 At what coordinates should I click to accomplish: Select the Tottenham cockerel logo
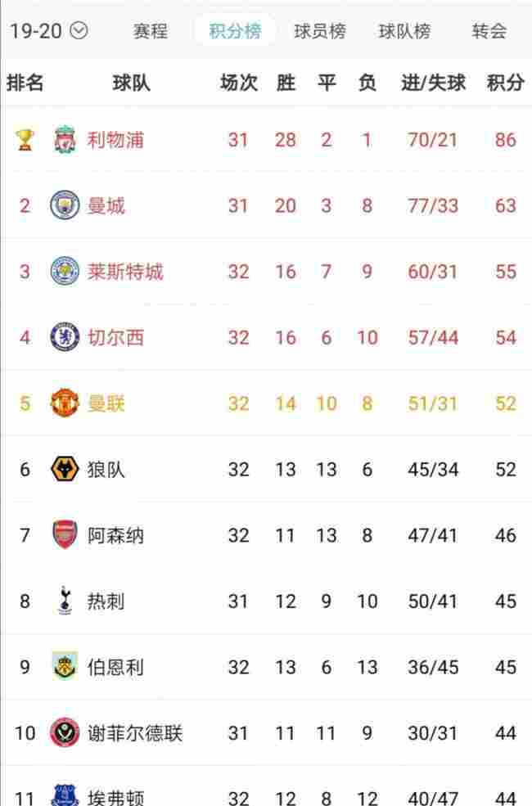coord(65,601)
